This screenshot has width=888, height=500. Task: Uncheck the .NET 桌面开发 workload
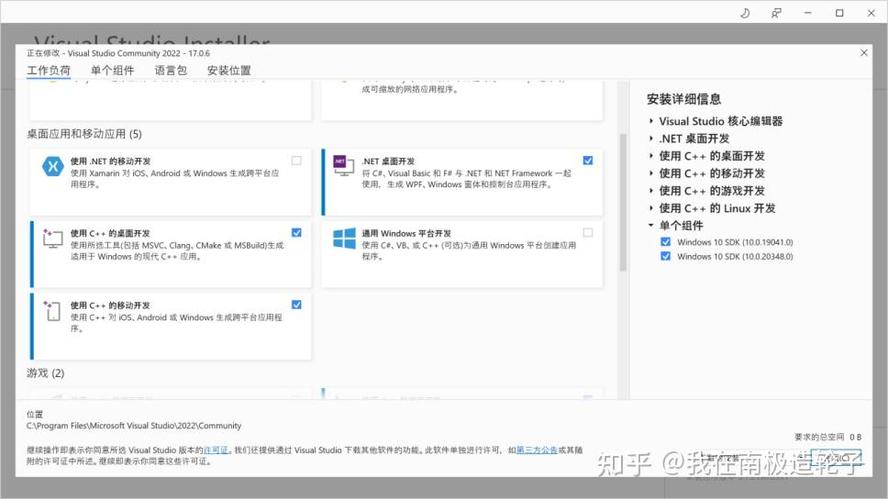588,161
